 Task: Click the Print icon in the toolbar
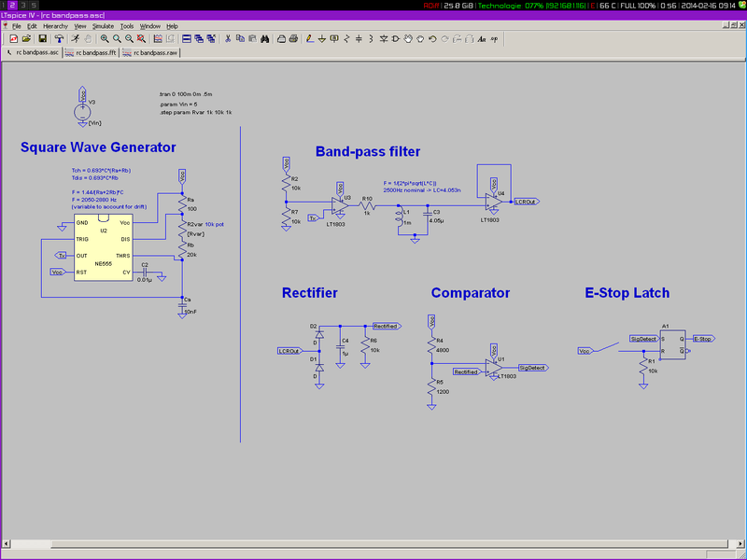pyautogui.click(x=282, y=39)
